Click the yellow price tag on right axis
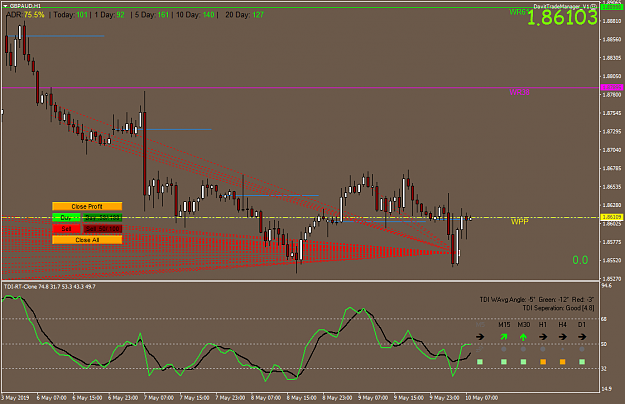This screenshot has height=404, width=625. tap(611, 217)
